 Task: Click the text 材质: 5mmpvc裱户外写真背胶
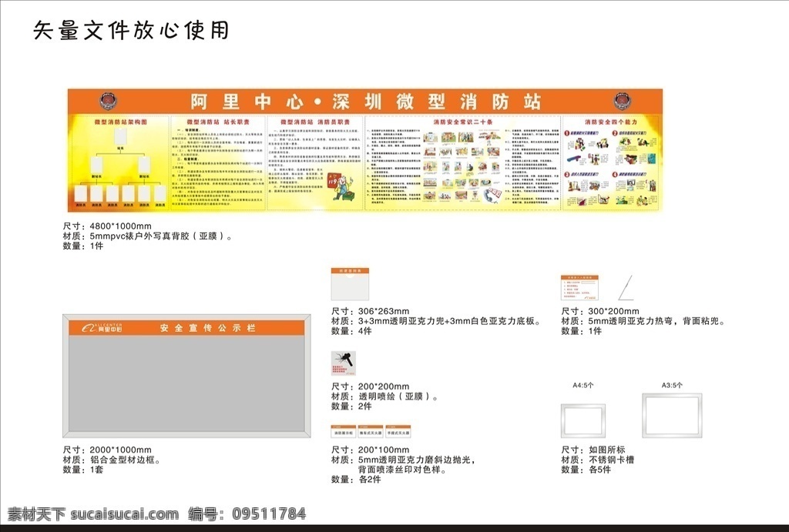pyautogui.click(x=147, y=236)
